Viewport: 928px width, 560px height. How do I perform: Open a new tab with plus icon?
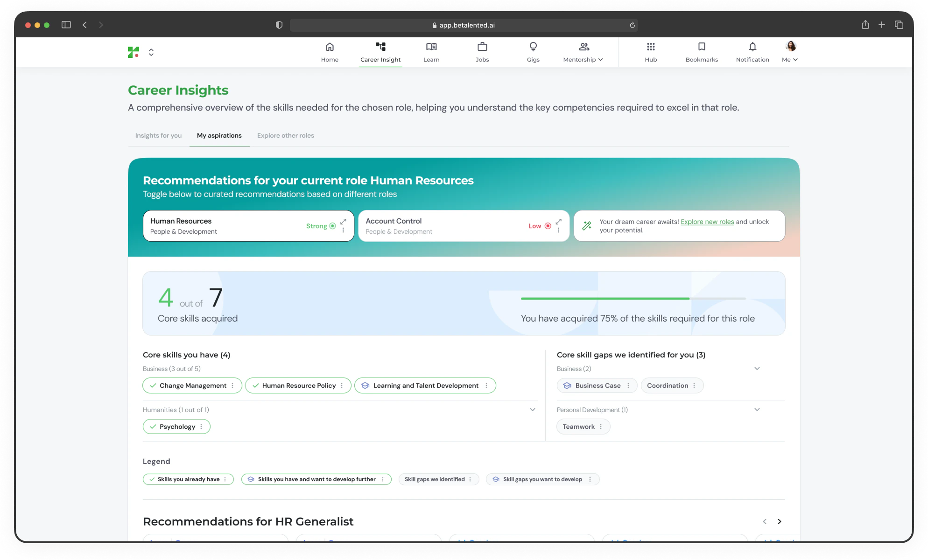(x=882, y=25)
